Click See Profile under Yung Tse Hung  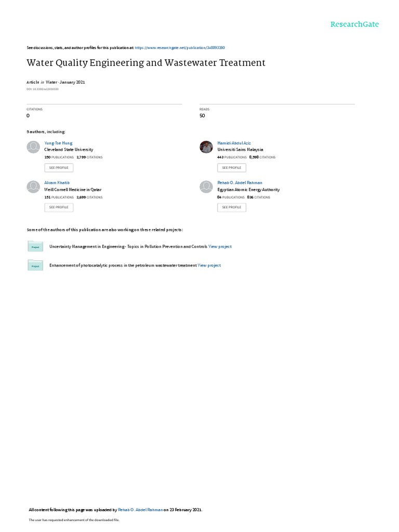tap(59, 168)
